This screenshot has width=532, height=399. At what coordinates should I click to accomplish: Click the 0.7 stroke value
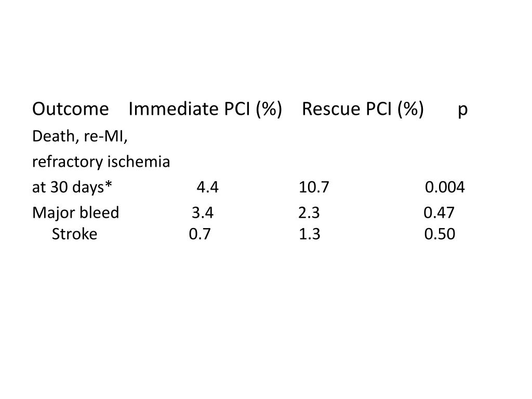pyautogui.click(x=200, y=234)
